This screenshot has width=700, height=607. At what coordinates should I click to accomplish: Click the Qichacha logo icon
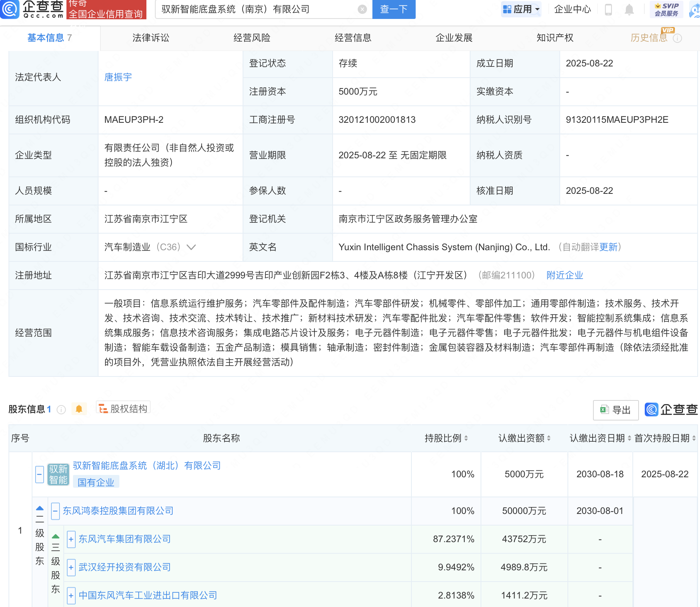(x=10, y=9)
